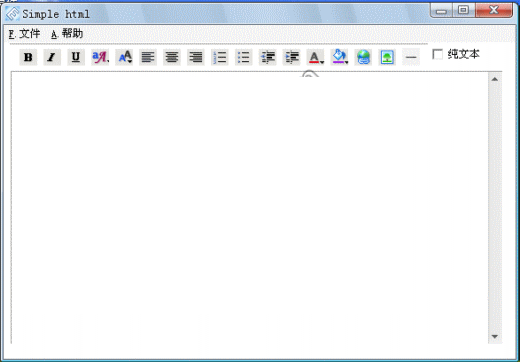Open the 帮助 menu
This screenshot has height=362, width=520.
67,34
